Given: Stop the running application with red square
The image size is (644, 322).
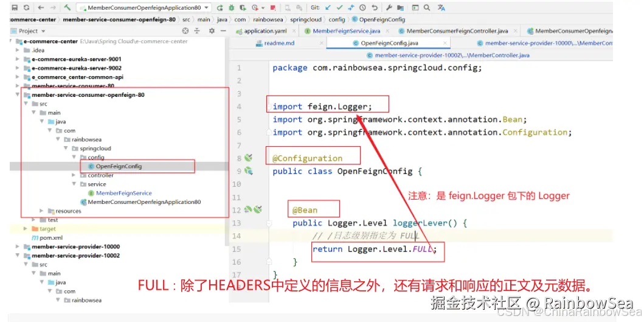Looking at the screenshot, I should pos(273,7).
